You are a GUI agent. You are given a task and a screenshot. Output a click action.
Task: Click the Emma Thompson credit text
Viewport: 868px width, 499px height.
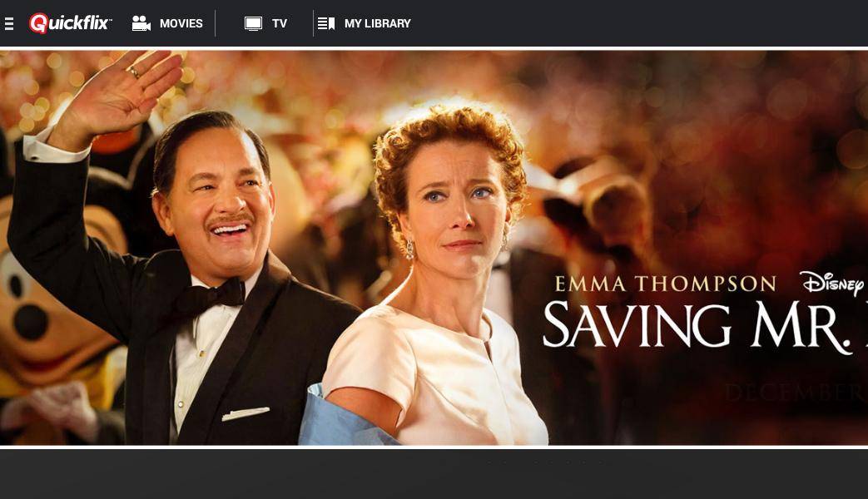666,284
